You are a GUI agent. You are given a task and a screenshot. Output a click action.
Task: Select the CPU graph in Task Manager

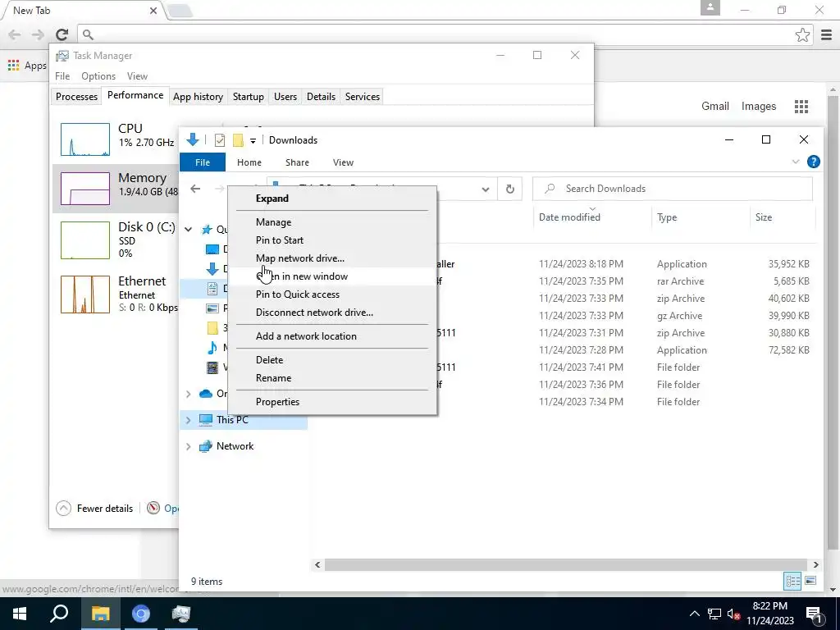[85, 139]
